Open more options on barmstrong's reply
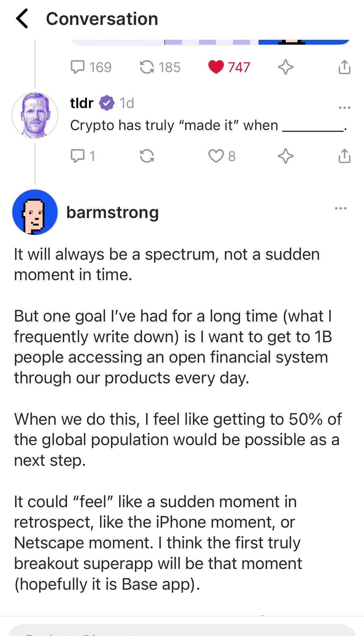364x636 pixels. [341, 209]
